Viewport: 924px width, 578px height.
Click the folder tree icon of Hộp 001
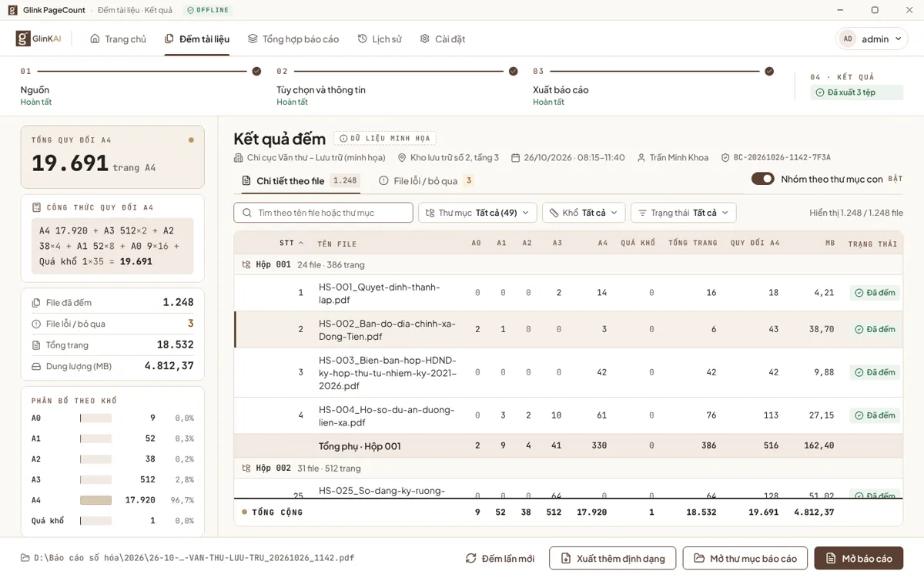click(x=246, y=264)
